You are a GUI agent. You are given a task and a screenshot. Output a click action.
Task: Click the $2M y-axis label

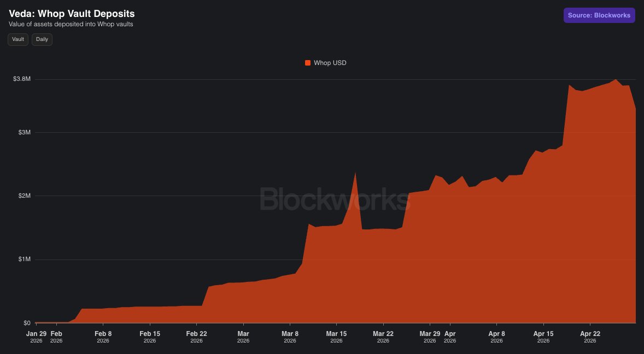[24, 196]
